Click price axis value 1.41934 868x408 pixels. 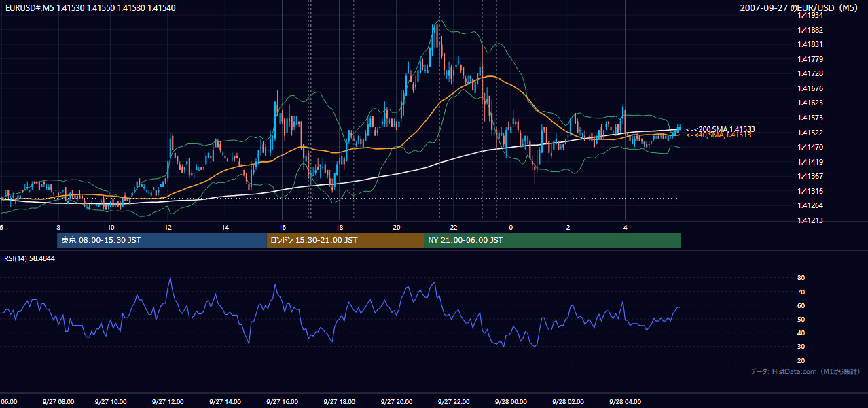810,15
